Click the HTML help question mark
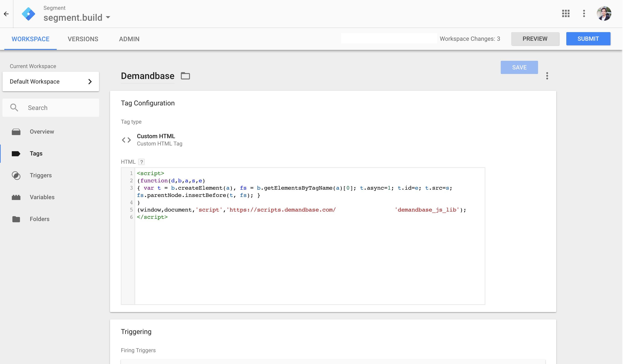 (x=141, y=162)
